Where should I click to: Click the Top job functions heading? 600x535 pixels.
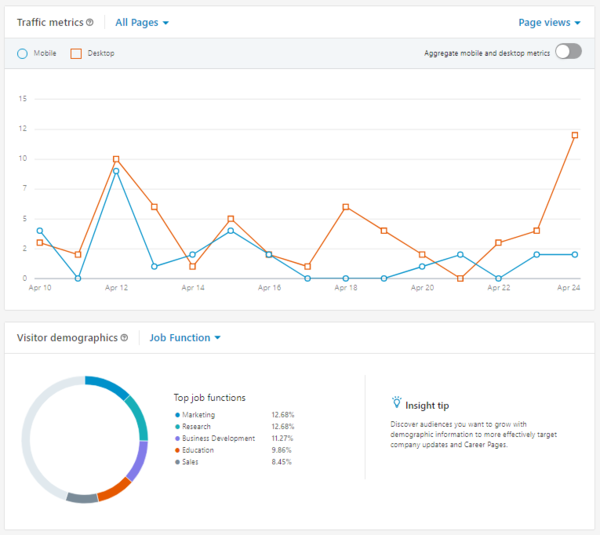coord(209,398)
